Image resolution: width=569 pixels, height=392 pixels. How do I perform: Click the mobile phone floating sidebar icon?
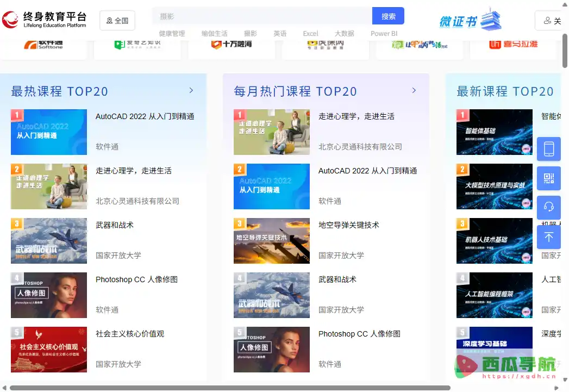pos(549,149)
